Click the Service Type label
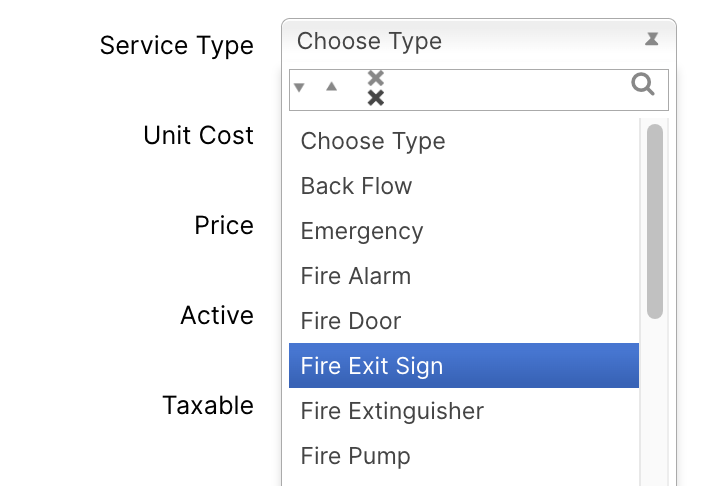712x486 pixels. pos(177,46)
